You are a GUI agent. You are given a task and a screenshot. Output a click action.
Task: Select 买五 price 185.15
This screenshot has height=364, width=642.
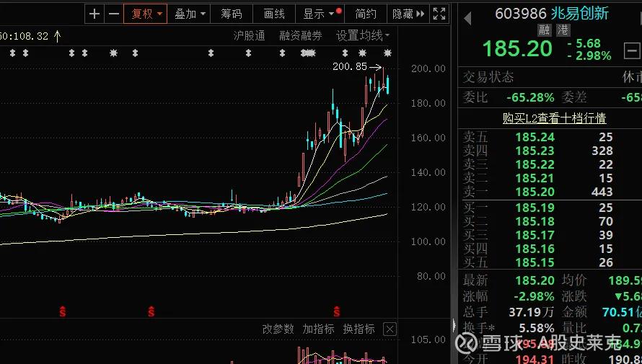[535, 262]
